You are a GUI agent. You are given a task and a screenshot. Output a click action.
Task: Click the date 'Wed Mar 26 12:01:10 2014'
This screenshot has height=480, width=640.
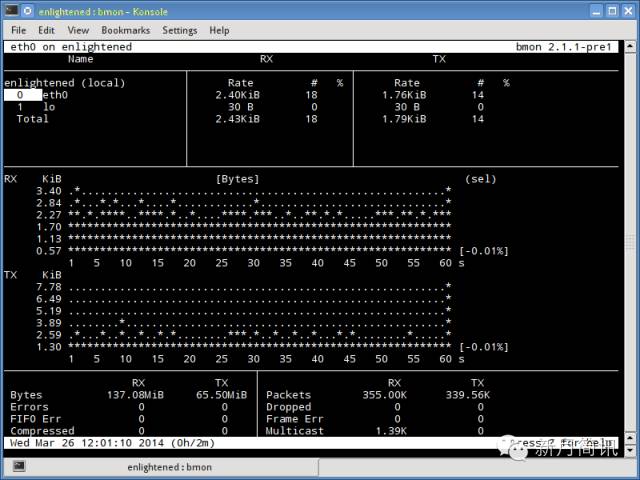(87, 443)
